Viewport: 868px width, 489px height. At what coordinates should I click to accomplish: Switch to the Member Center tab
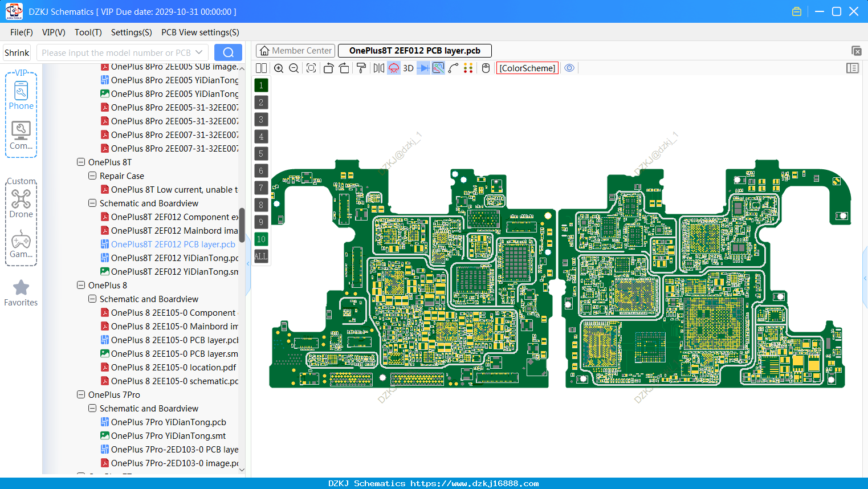(x=295, y=51)
